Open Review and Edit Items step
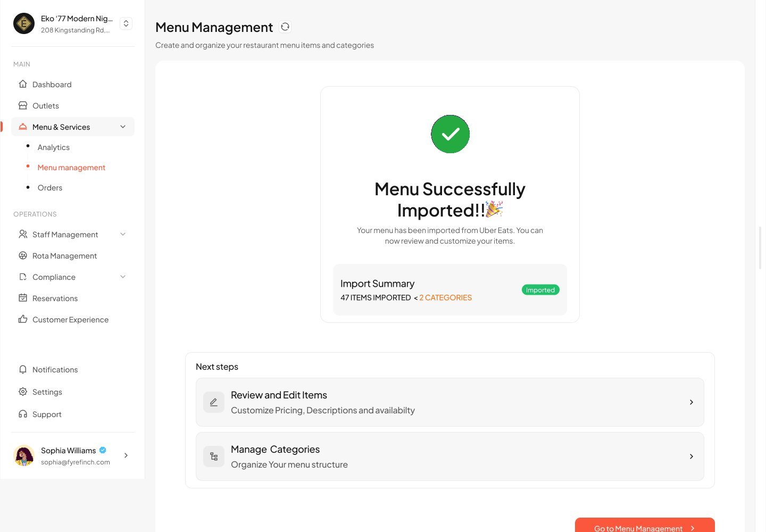 point(450,402)
